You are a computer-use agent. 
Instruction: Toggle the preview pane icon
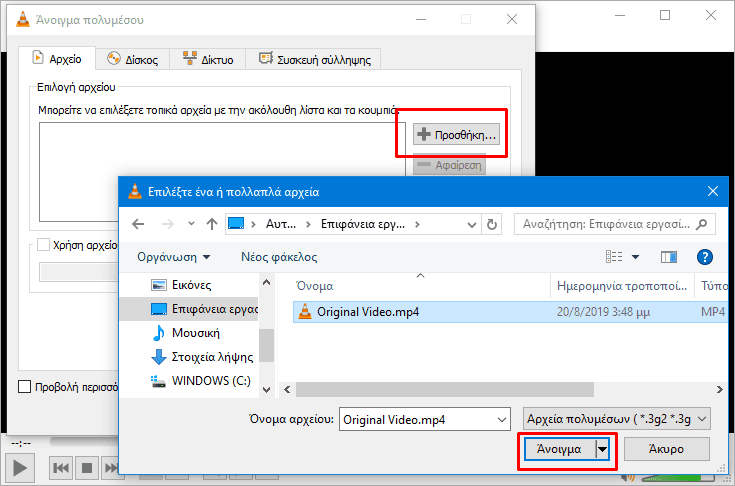pyautogui.click(x=669, y=257)
